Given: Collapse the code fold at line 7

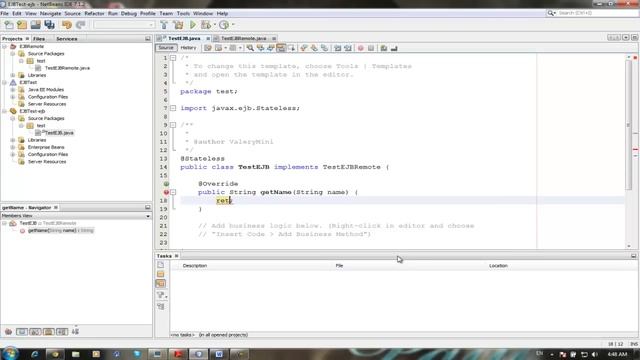Looking at the screenshot, I should 173,108.
